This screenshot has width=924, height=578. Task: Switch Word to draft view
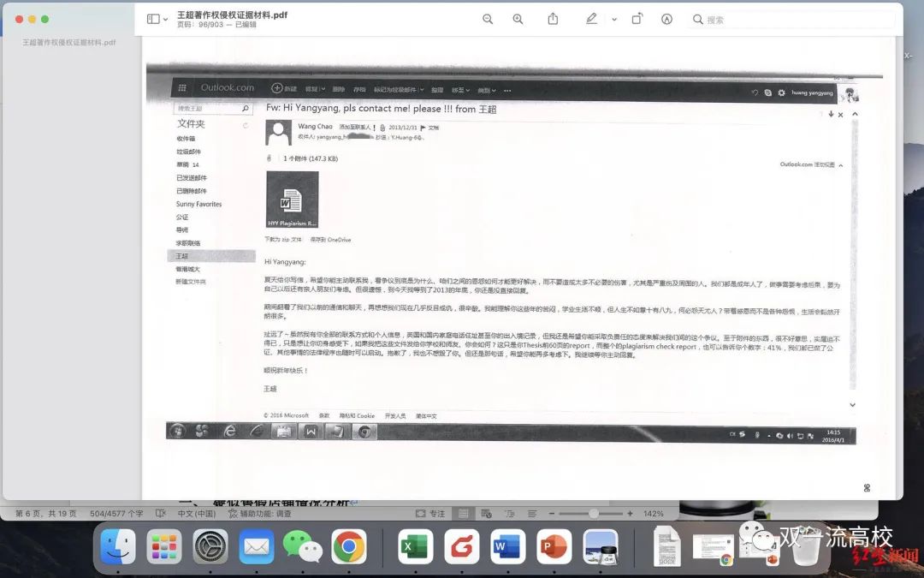tap(532, 514)
